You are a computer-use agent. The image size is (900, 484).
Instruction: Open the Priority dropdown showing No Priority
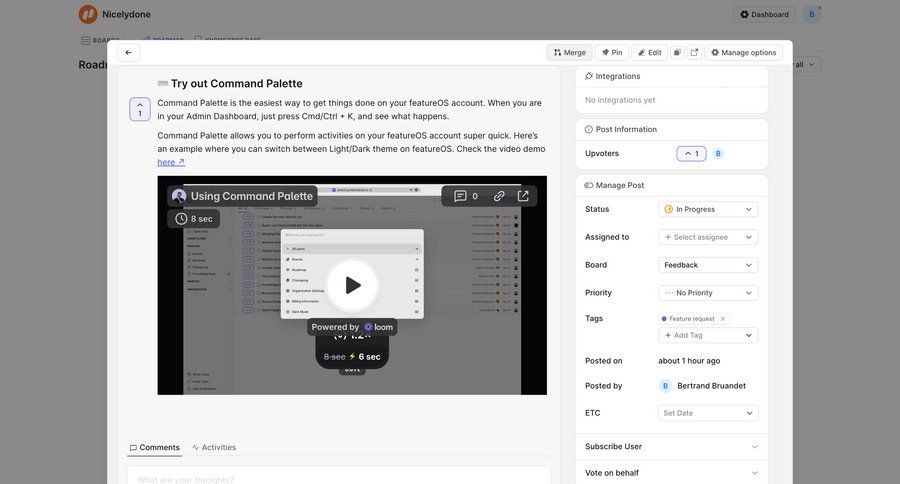pyautogui.click(x=708, y=293)
